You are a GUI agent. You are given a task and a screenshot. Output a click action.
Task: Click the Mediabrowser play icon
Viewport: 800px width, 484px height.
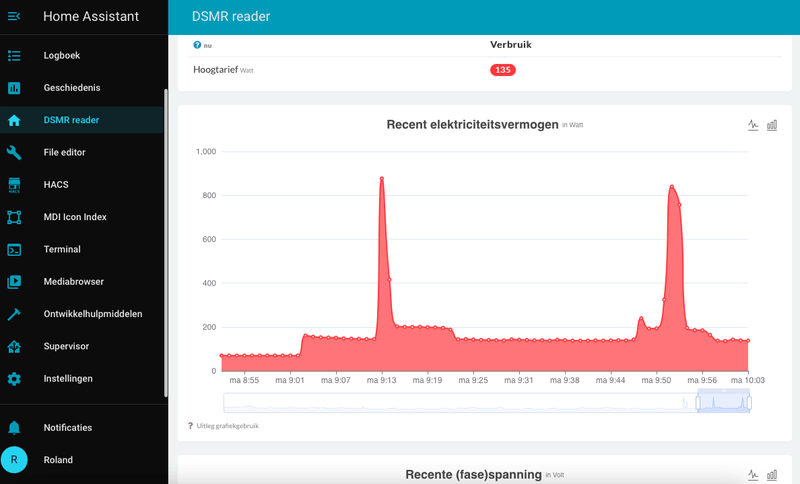pyautogui.click(x=14, y=282)
